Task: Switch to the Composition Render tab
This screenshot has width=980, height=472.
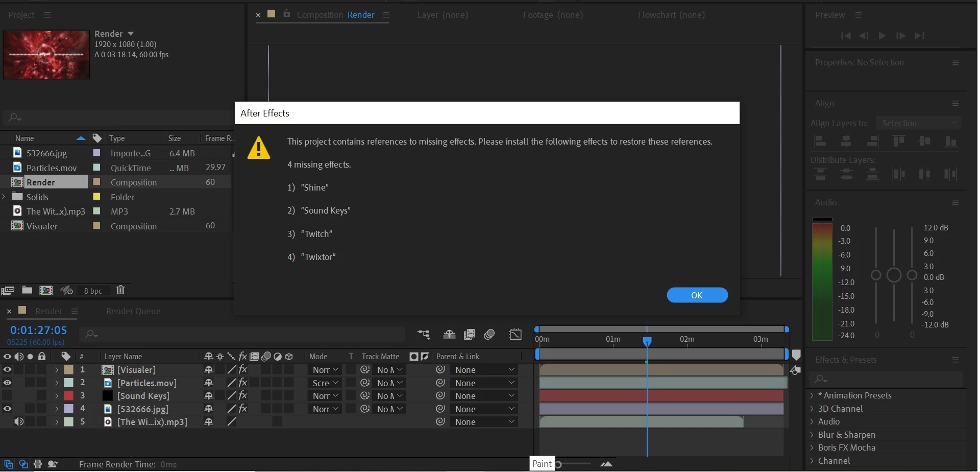Action: coord(335,15)
